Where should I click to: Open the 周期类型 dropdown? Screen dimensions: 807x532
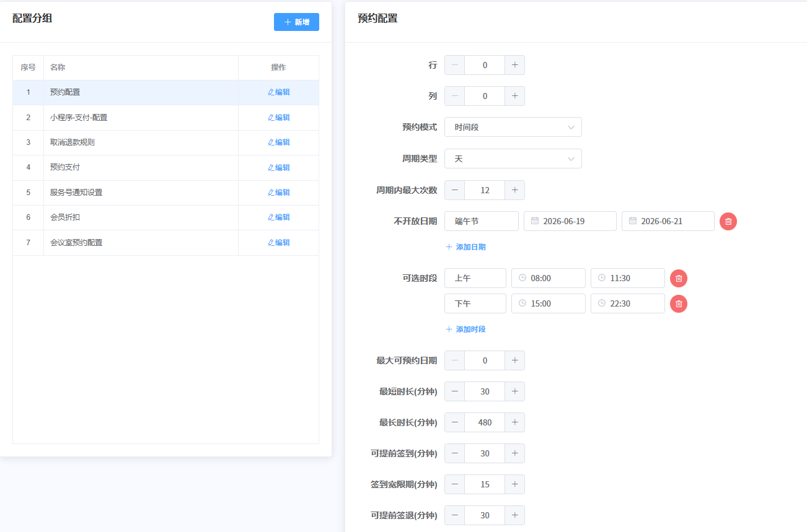pyautogui.click(x=513, y=159)
